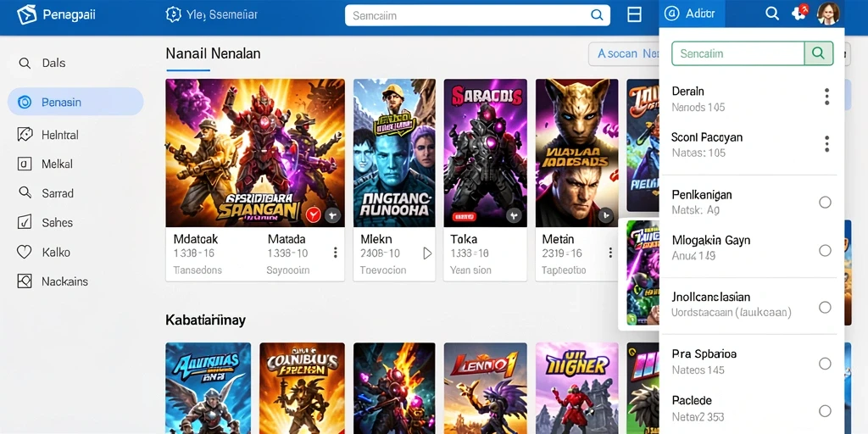Click the Melkal square icon
The image size is (868, 434).
coord(25,164)
